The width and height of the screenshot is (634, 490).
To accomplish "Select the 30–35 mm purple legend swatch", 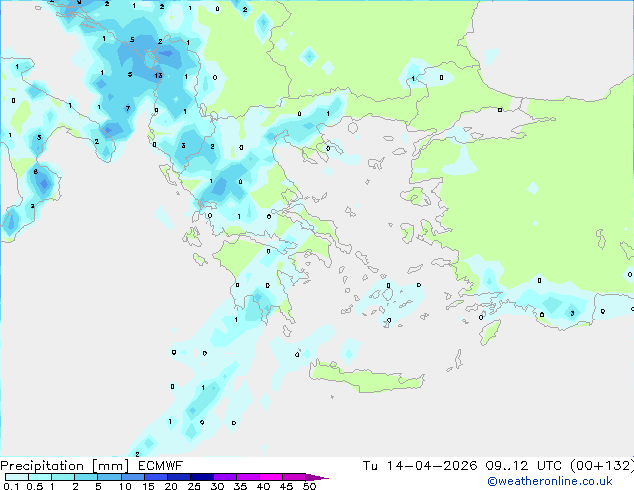I will (x=224, y=477).
